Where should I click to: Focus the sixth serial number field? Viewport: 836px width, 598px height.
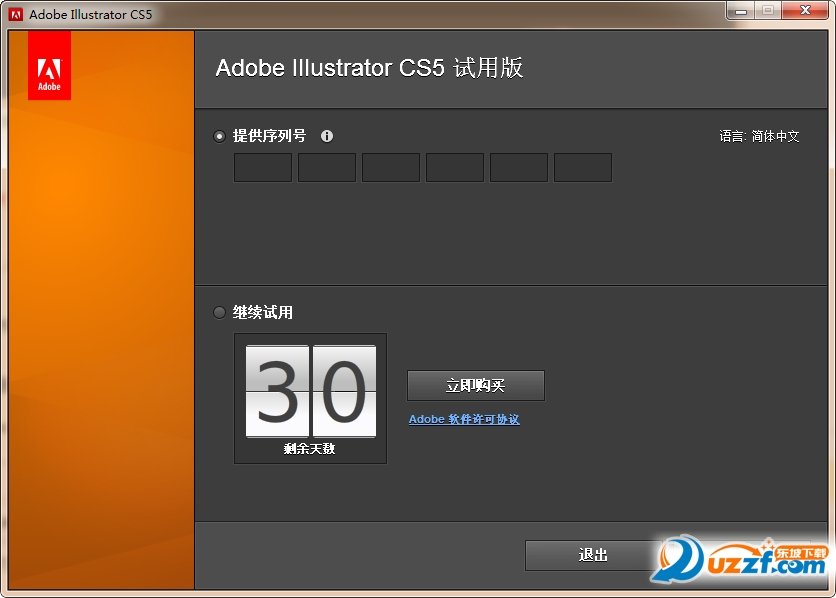[583, 167]
